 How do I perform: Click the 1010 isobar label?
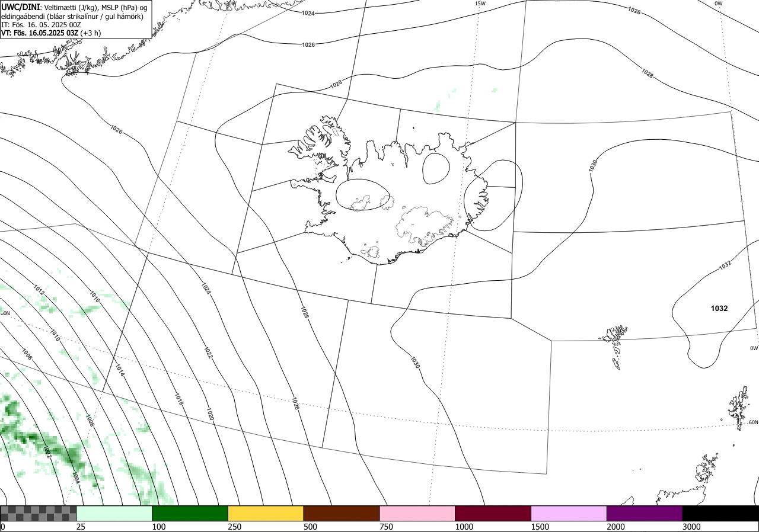click(54, 335)
